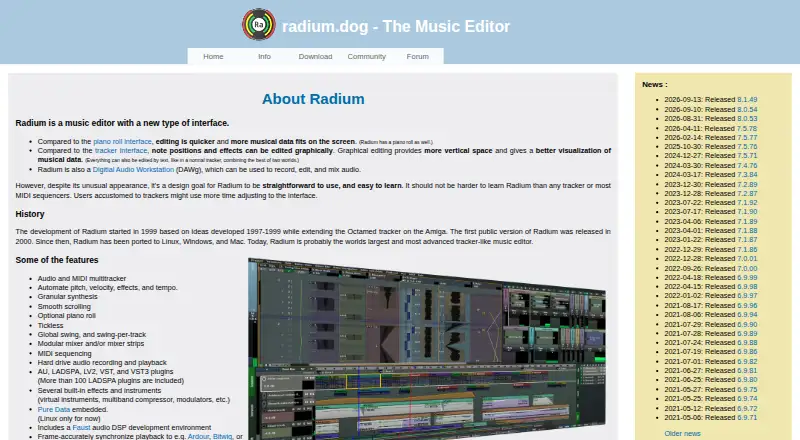Open the Bitwig link
The width and height of the screenshot is (800, 440).
pyautogui.click(x=222, y=436)
